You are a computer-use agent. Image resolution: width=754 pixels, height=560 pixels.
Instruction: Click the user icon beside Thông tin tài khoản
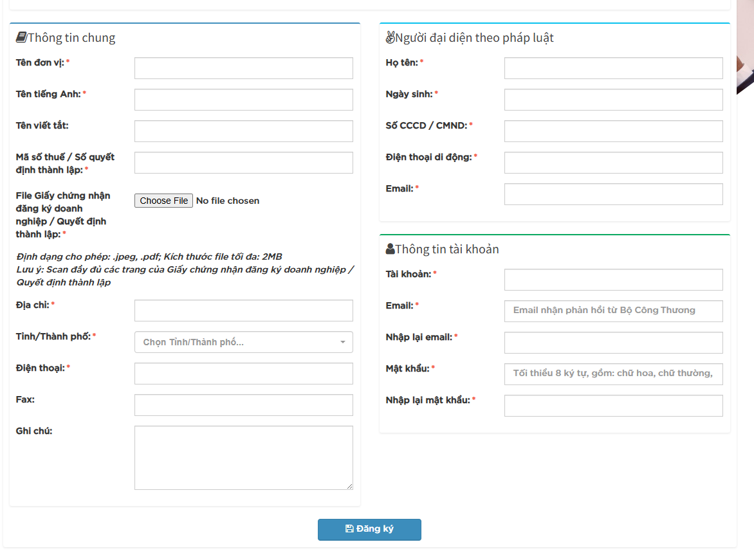(x=390, y=249)
